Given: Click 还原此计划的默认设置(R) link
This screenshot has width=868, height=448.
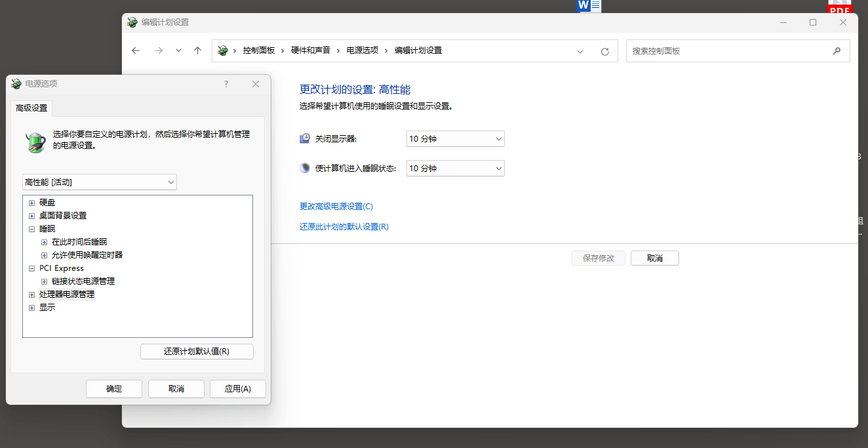Looking at the screenshot, I should pyautogui.click(x=344, y=227).
